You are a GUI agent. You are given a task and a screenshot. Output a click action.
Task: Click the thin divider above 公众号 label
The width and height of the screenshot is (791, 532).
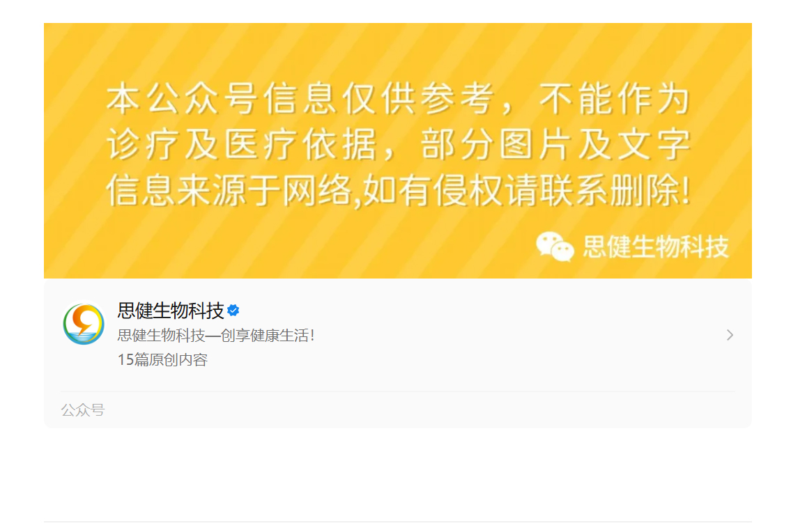397,391
